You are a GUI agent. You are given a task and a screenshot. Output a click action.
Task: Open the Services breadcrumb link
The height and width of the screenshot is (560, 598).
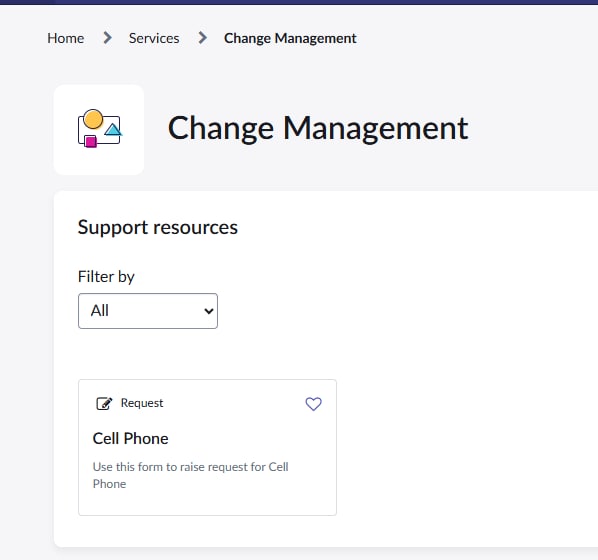coord(154,38)
